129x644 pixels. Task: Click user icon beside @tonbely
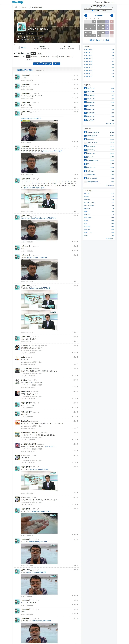(85, 157)
